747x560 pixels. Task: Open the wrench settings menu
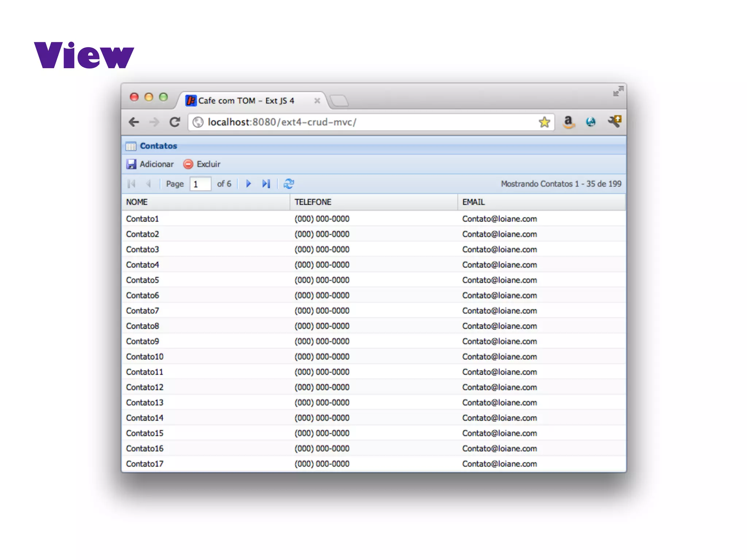[615, 121]
